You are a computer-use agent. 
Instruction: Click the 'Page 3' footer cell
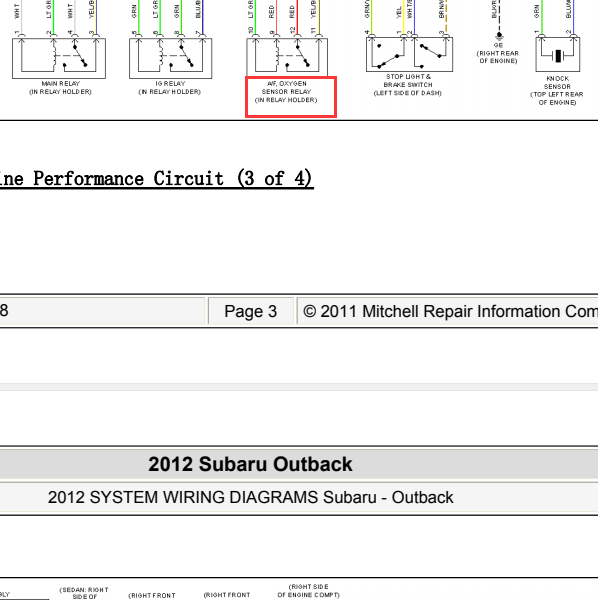pyautogui.click(x=251, y=311)
